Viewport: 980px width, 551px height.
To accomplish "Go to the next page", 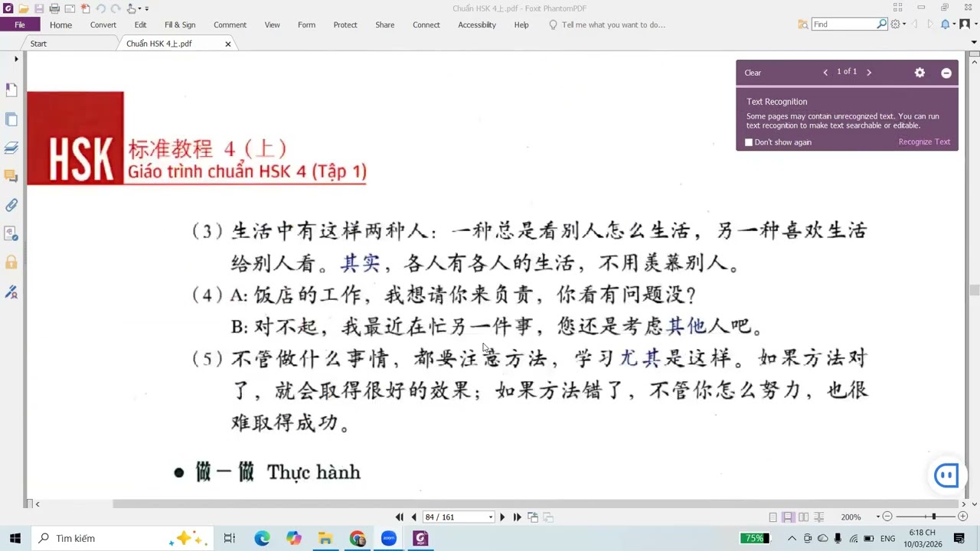I will [x=502, y=517].
